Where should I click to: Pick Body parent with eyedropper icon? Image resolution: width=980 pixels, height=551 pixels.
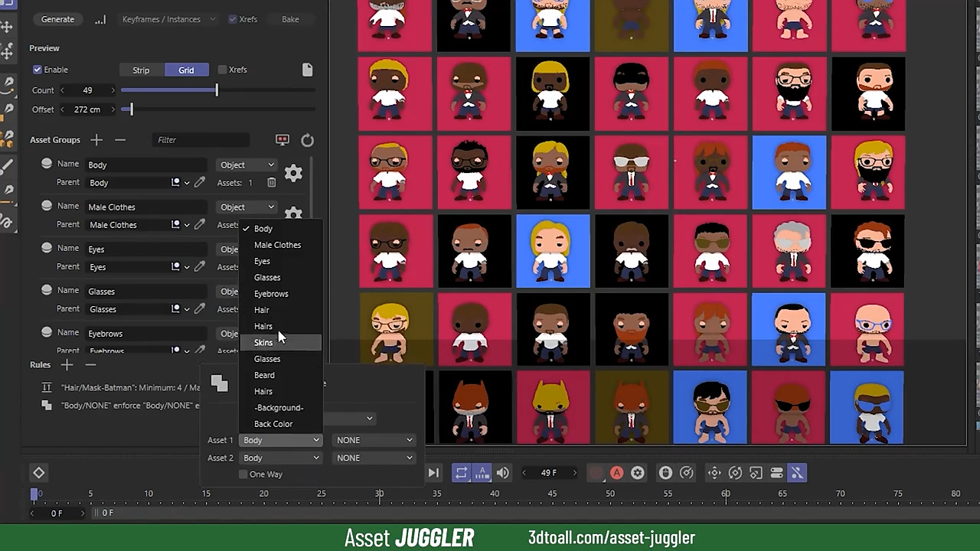click(x=200, y=183)
